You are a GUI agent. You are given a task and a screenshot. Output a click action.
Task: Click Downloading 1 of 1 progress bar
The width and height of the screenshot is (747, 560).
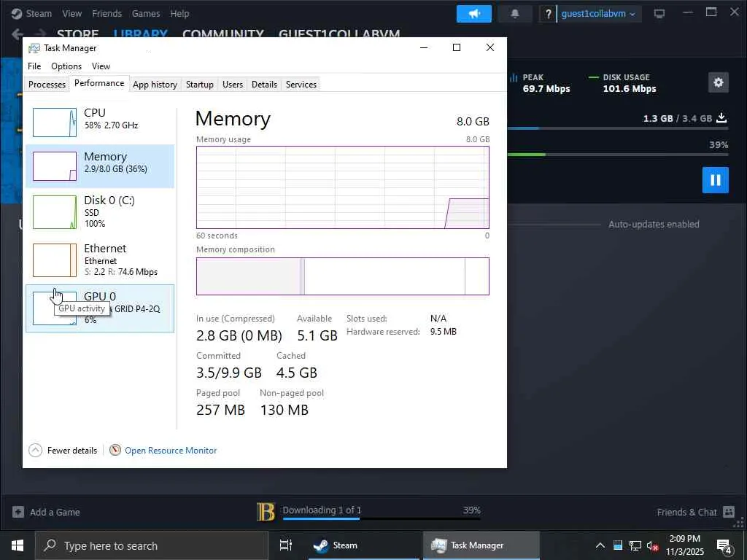[x=381, y=518]
